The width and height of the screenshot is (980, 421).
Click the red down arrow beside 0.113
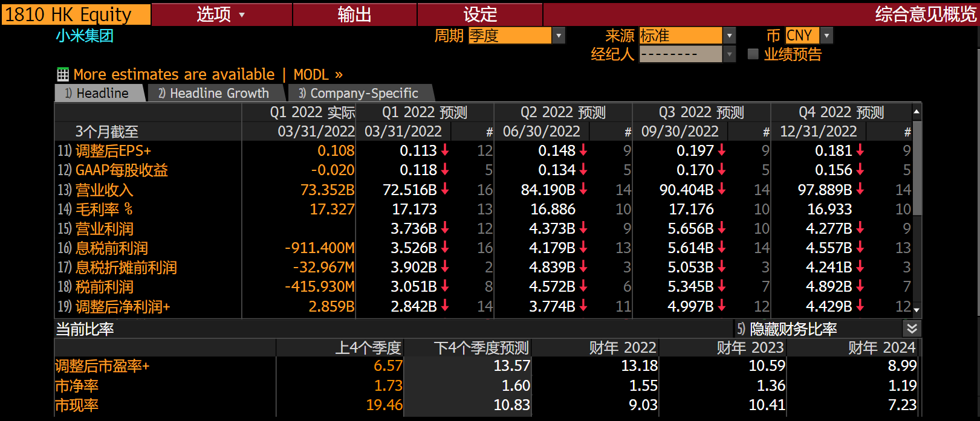pos(445,150)
